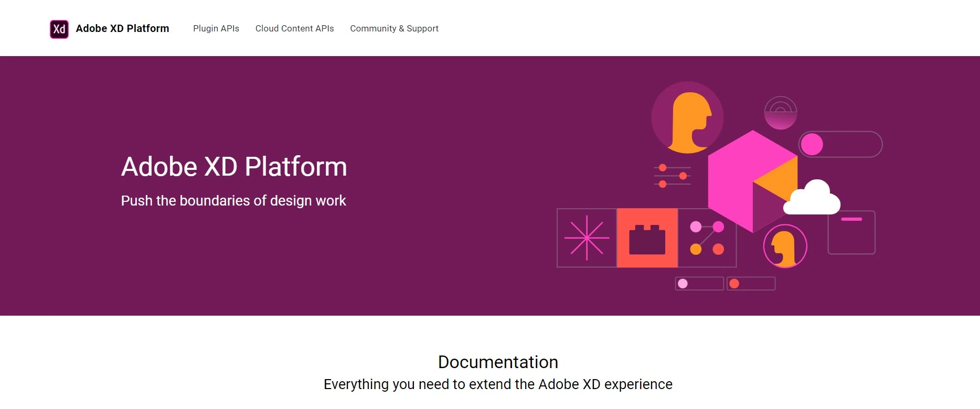Toggle the small switch with red dot

click(751, 284)
